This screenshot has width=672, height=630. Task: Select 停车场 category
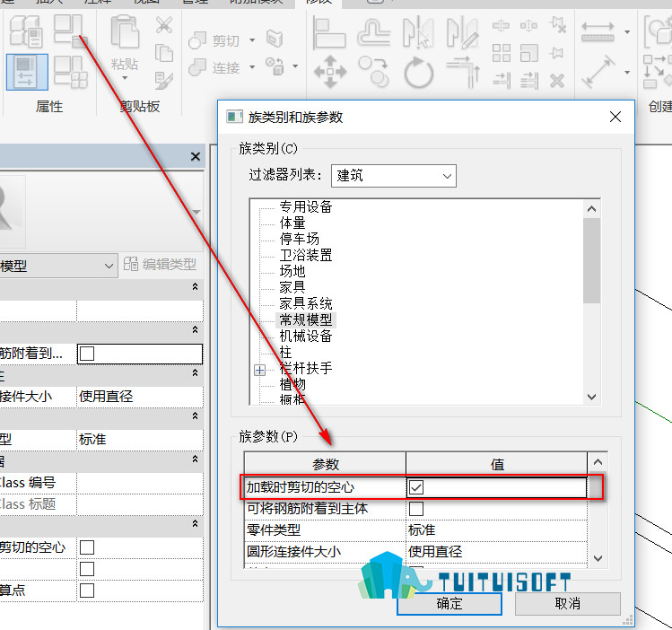pos(299,239)
